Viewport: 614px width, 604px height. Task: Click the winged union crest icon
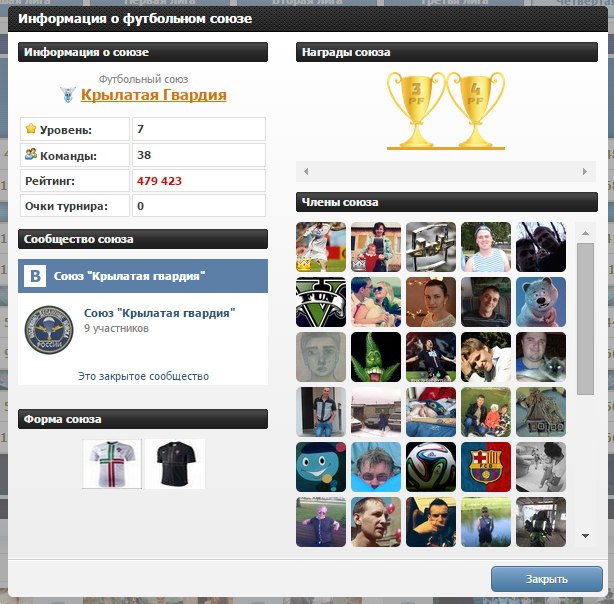click(x=68, y=95)
